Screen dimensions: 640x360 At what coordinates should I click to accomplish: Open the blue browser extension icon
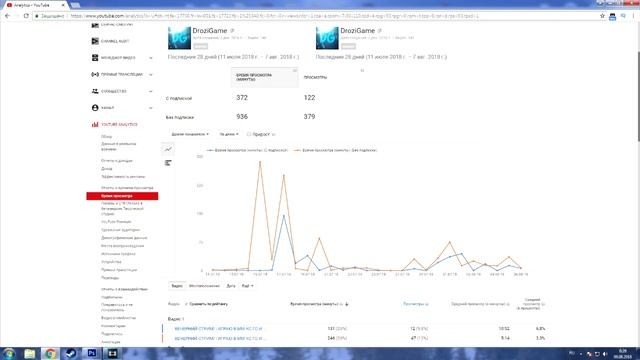point(612,16)
